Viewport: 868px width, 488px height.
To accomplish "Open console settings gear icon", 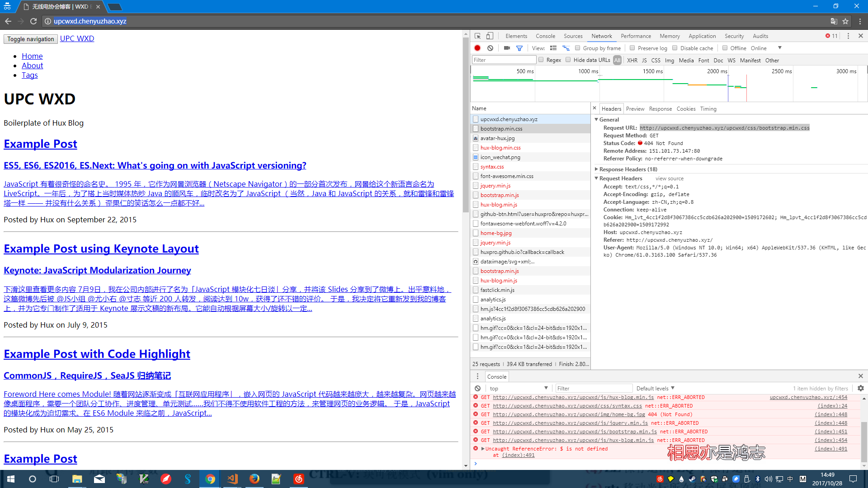I will (861, 388).
